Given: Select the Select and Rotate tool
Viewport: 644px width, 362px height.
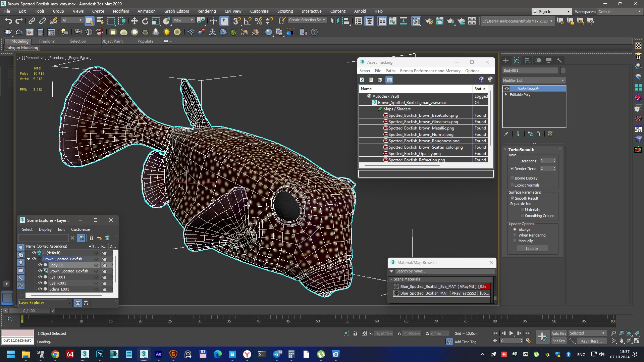Looking at the screenshot, I should click(x=145, y=21).
